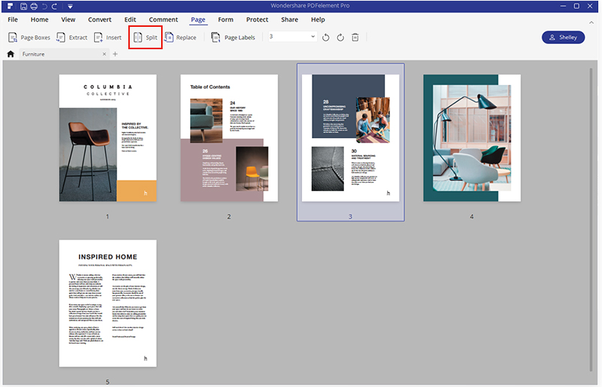Click the Replace pages tool
Screen dimensions: 602x387
pyautogui.click(x=180, y=37)
